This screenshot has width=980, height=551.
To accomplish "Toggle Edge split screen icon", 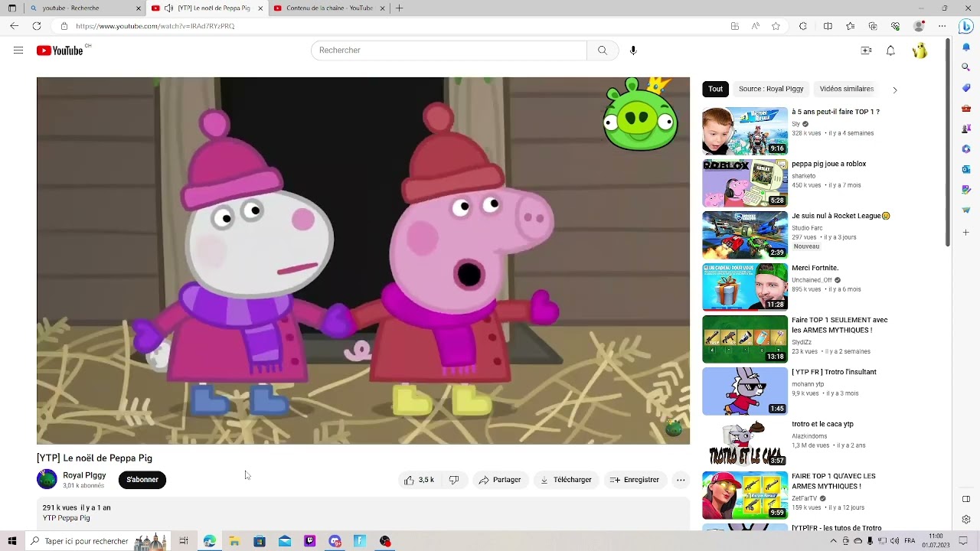I will 828,26.
